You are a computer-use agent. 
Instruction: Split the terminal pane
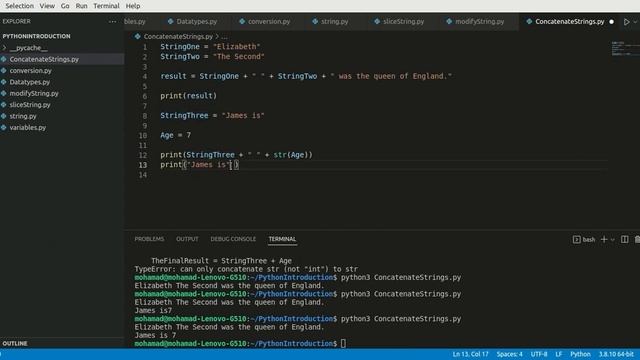624,240
